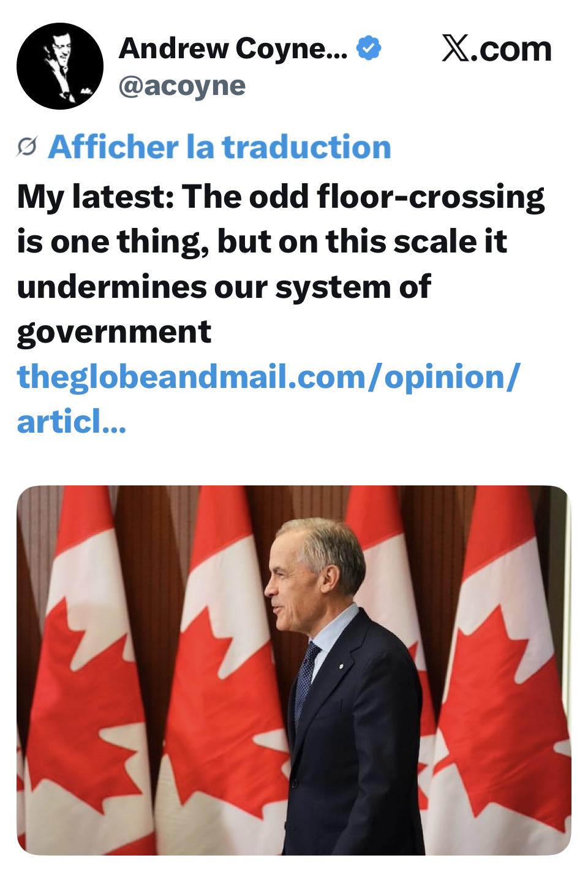Click the truncated "articl..." link text
The image size is (588, 877).
[x=72, y=421]
